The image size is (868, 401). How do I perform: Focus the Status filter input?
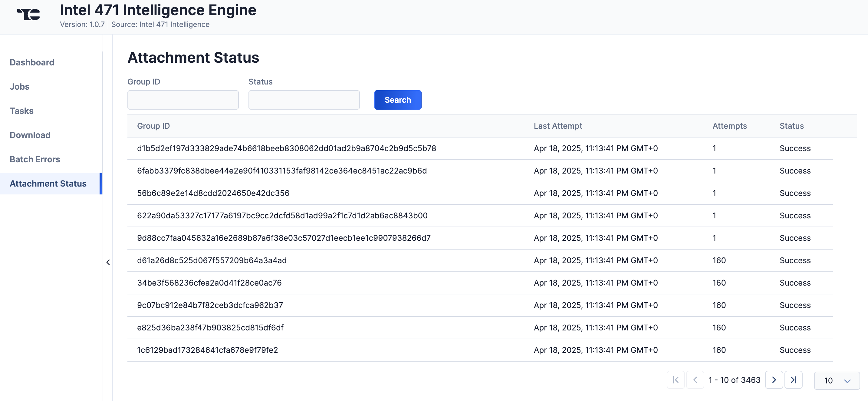[x=304, y=100]
